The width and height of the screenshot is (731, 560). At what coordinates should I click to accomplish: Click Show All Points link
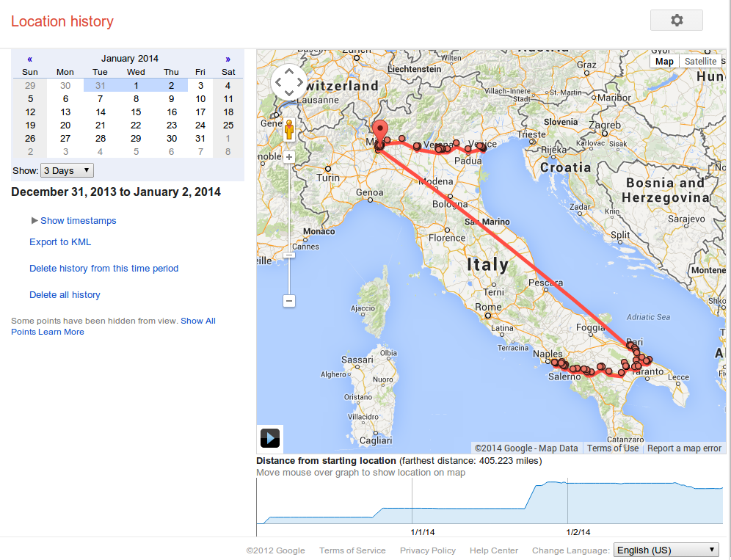(198, 321)
